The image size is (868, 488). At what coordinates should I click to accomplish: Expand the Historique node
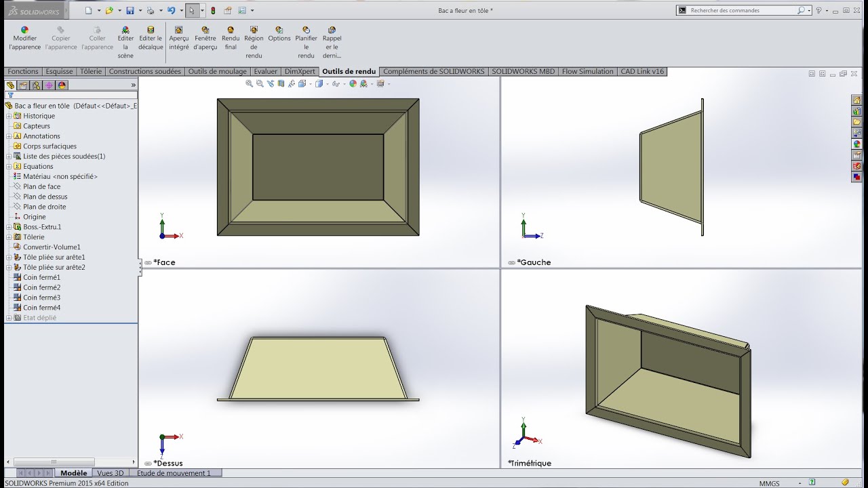pos(9,116)
